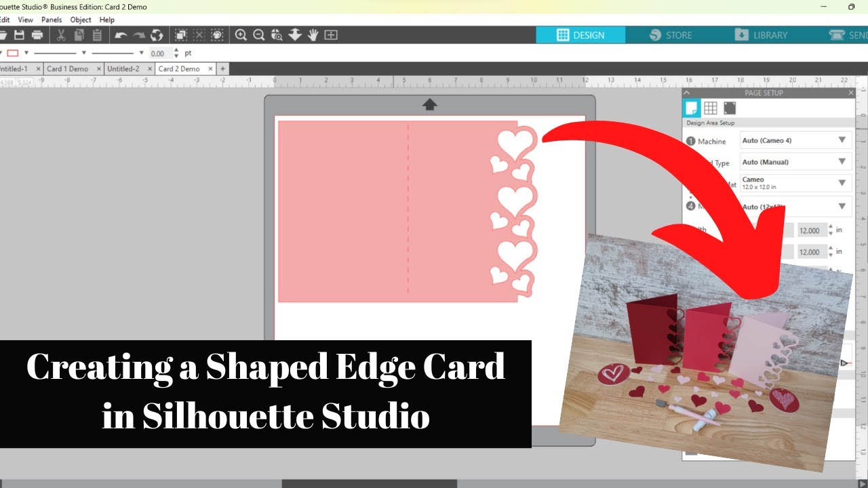Increase page width with the up stepper arrow
Viewport: 868px width, 488px height.
(831, 227)
